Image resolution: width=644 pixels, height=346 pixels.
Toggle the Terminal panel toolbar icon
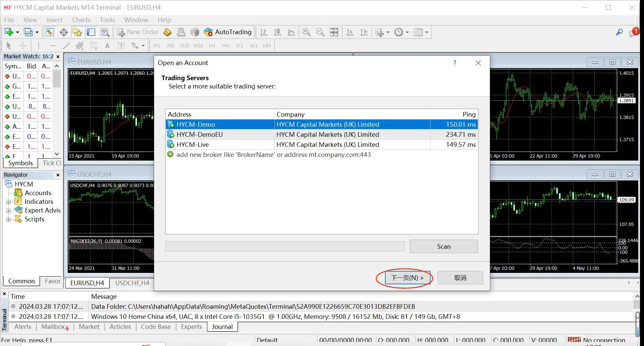[x=91, y=32]
